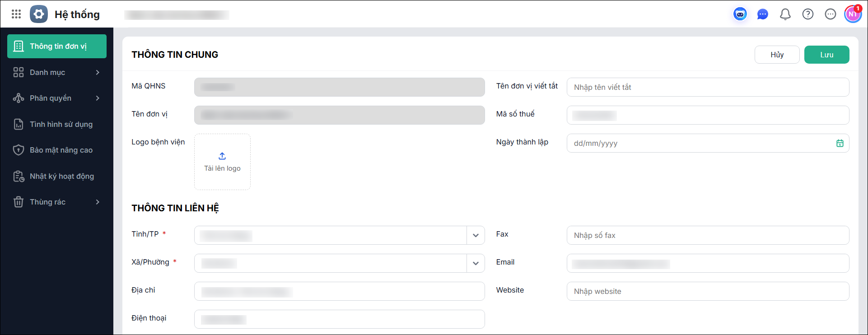
Task: Open the chat messages icon
Action: click(x=763, y=14)
